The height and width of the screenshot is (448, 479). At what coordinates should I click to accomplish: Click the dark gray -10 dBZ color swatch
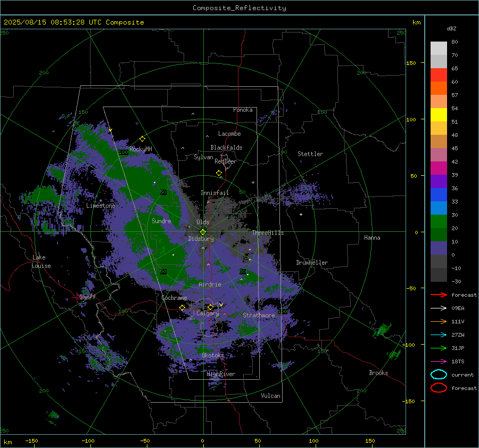click(439, 274)
